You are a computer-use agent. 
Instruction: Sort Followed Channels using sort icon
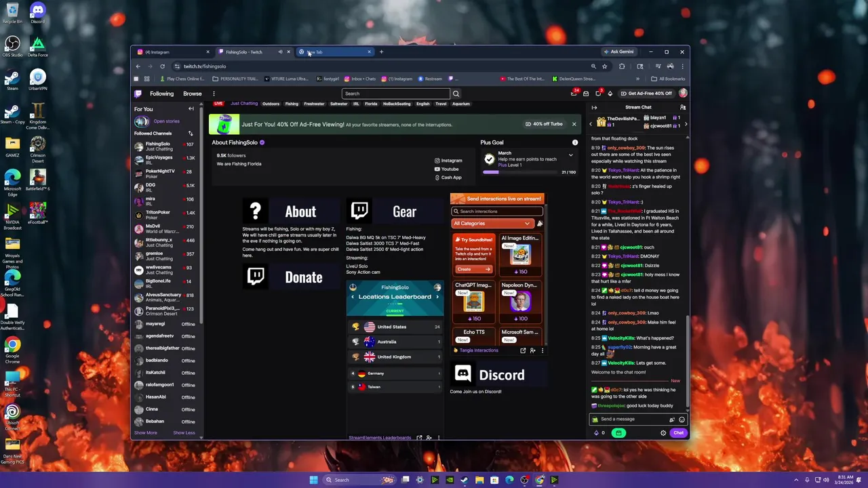(x=191, y=134)
